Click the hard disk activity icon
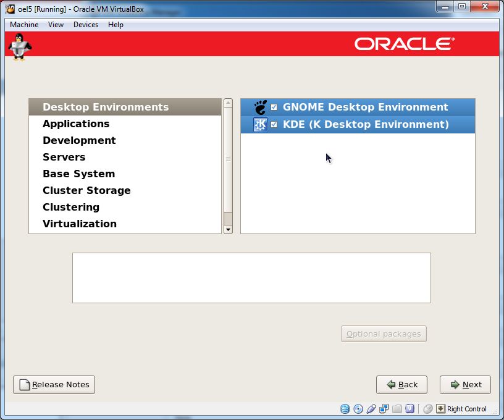Screen dimensions: 504x420 345,409
